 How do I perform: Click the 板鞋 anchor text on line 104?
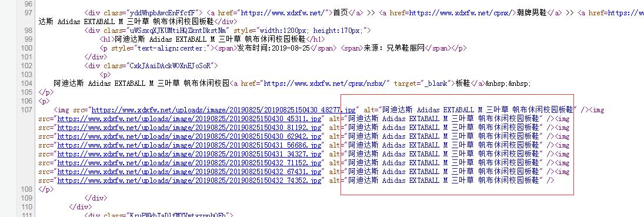coord(462,84)
